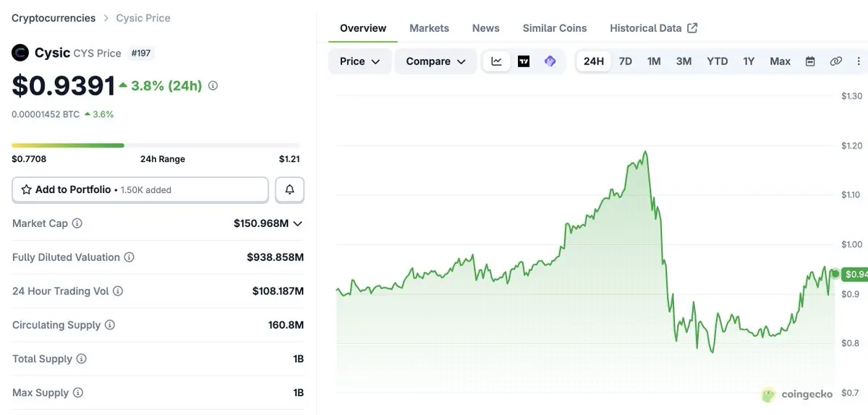Click the $0.94 price label on chart axis
Screen dimensions: 868x415
point(855,274)
